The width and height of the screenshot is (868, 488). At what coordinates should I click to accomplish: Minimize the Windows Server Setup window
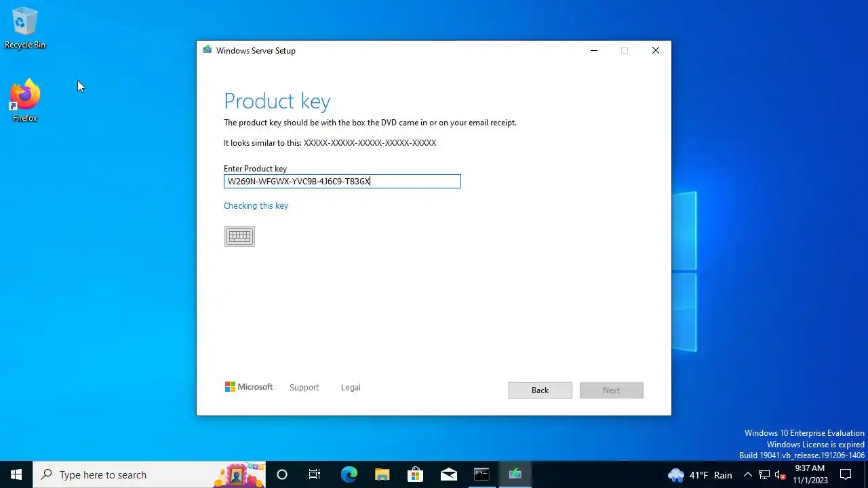click(594, 50)
